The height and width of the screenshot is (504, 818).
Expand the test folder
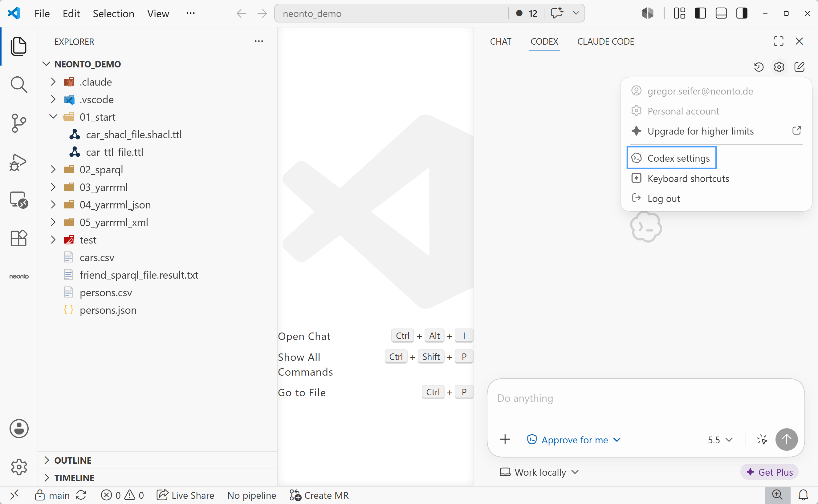(x=53, y=240)
